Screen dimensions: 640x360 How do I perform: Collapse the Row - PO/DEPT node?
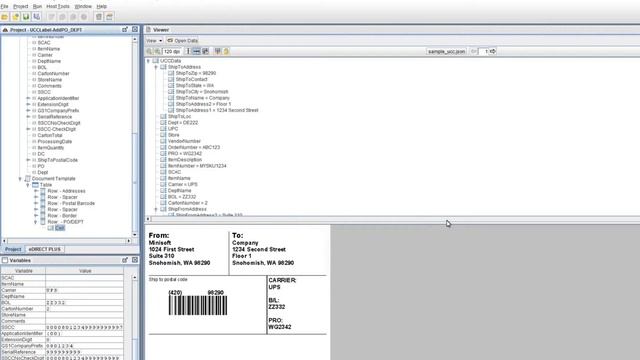click(36, 222)
